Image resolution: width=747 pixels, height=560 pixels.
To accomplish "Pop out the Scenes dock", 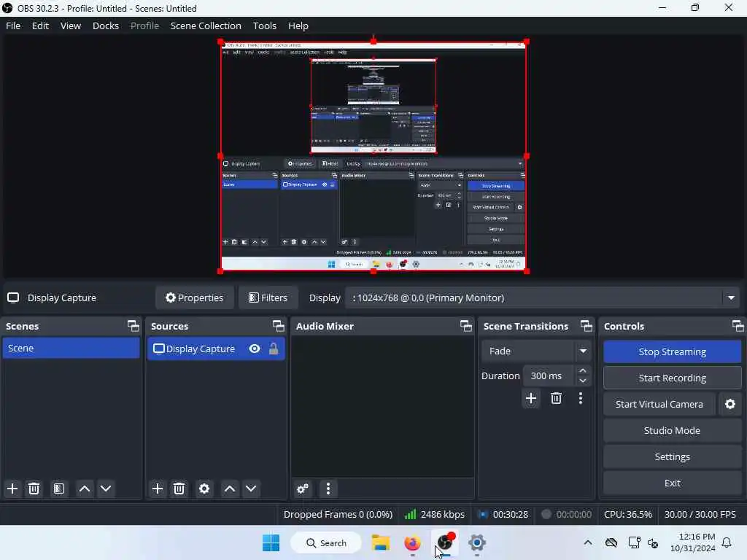I will click(133, 326).
